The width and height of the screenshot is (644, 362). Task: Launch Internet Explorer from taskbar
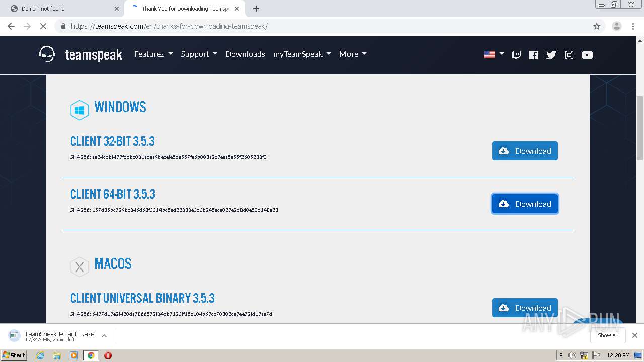(x=40, y=355)
